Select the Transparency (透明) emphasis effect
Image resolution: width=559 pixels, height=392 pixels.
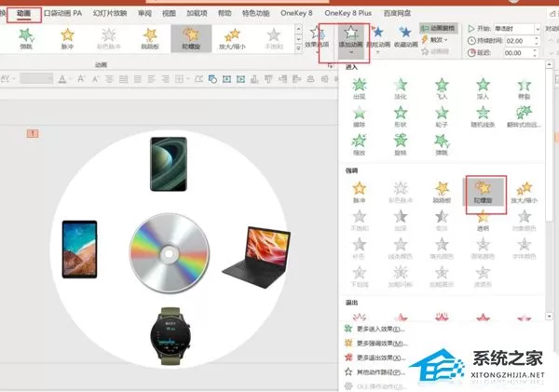483,221
